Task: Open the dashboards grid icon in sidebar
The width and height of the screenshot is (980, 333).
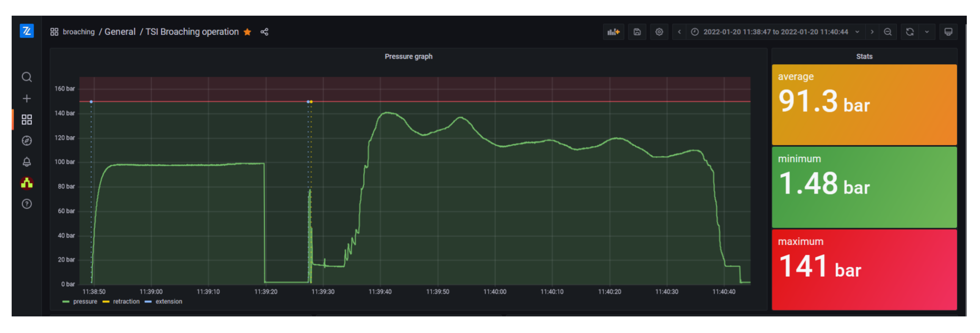Action: pyautogui.click(x=27, y=120)
